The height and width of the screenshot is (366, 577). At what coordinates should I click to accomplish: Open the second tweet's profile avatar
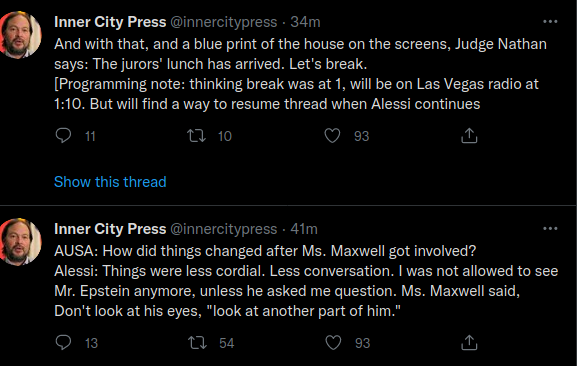[20, 242]
